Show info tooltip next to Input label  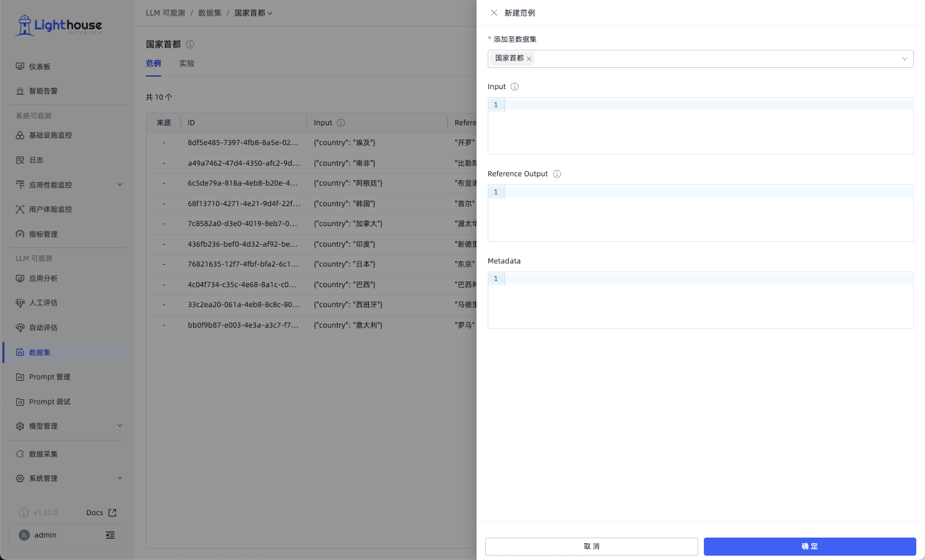(x=515, y=87)
